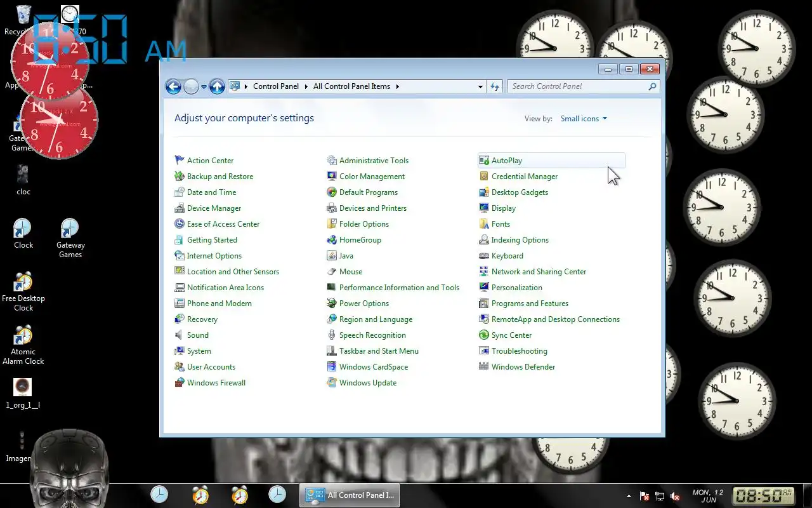Open the Windows Defender icon
Image resolution: width=812 pixels, height=508 pixels.
[x=484, y=367]
